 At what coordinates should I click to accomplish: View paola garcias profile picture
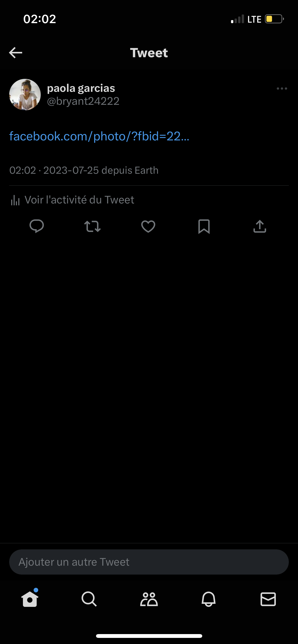point(25,95)
